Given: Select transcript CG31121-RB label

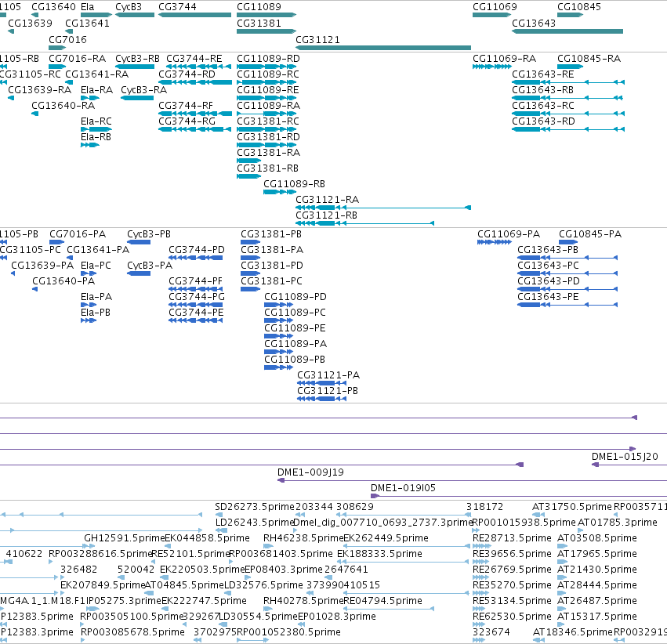Looking at the screenshot, I should tap(326, 215).
